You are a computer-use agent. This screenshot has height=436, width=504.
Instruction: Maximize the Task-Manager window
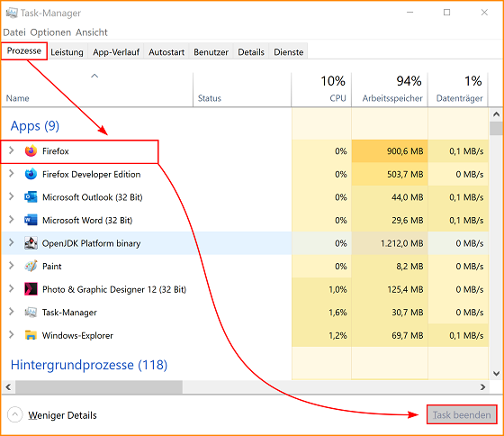click(x=446, y=13)
